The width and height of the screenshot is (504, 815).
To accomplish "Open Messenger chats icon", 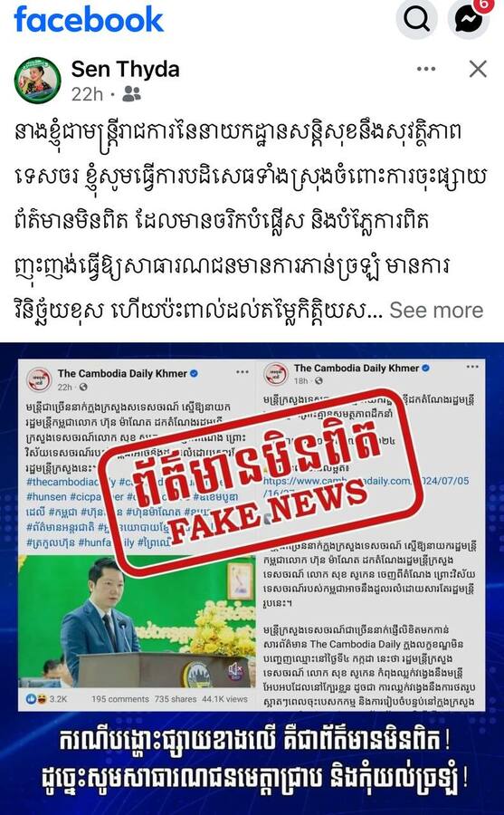I will pyautogui.click(x=468, y=19).
